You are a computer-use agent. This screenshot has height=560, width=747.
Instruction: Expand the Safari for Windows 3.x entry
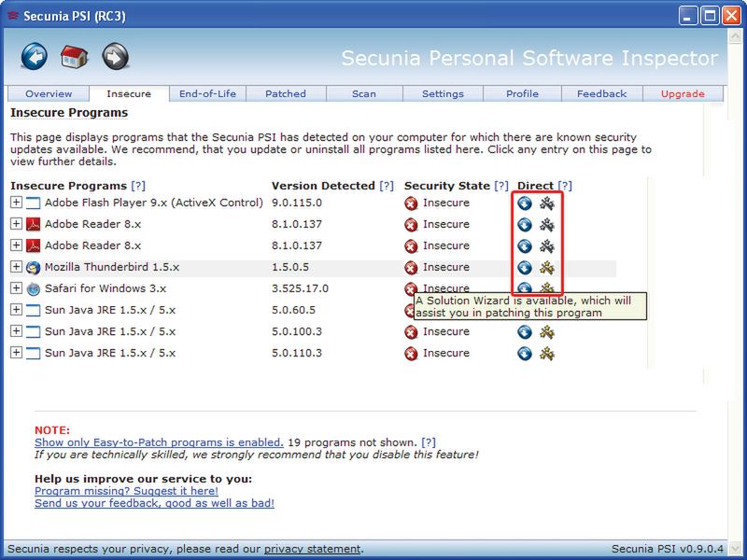tap(16, 288)
